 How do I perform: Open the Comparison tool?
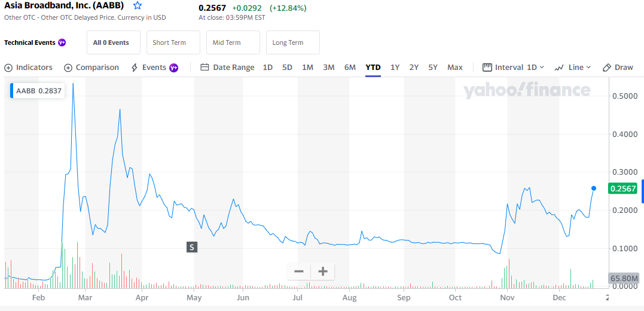[91, 68]
